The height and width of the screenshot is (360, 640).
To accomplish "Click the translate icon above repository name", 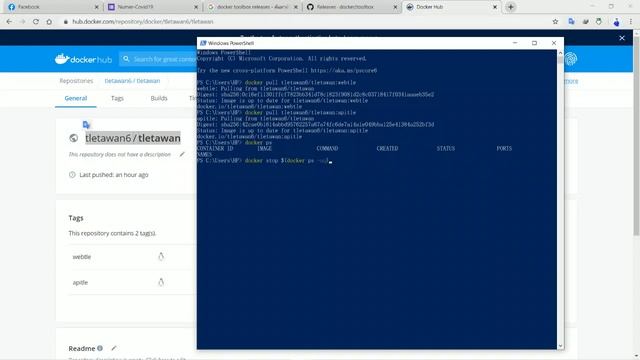I will (x=86, y=125).
